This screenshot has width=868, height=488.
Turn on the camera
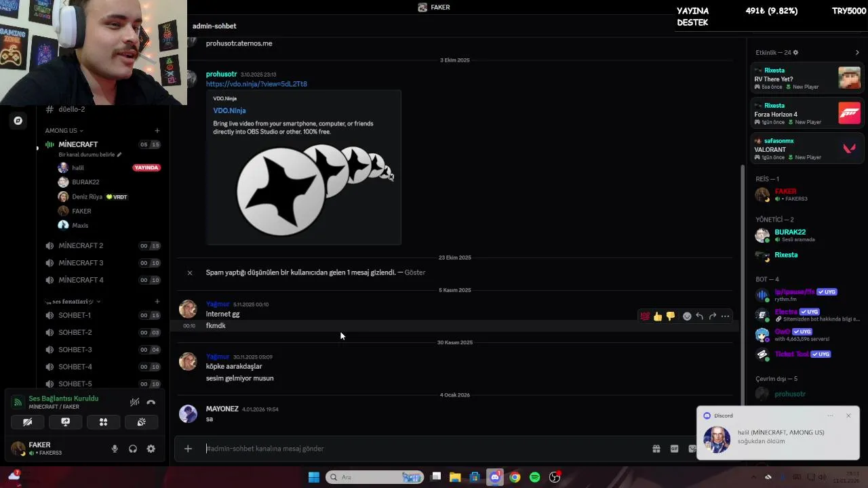(27, 422)
